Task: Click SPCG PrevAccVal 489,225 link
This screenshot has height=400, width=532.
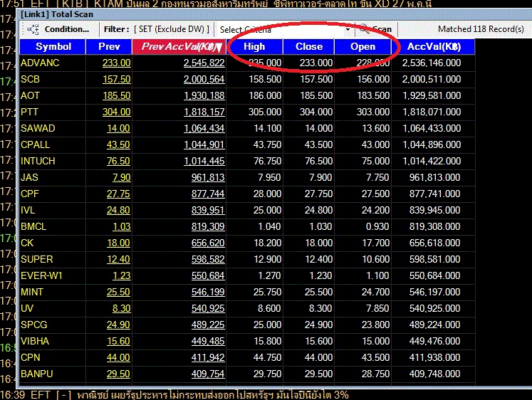Action: (208, 325)
